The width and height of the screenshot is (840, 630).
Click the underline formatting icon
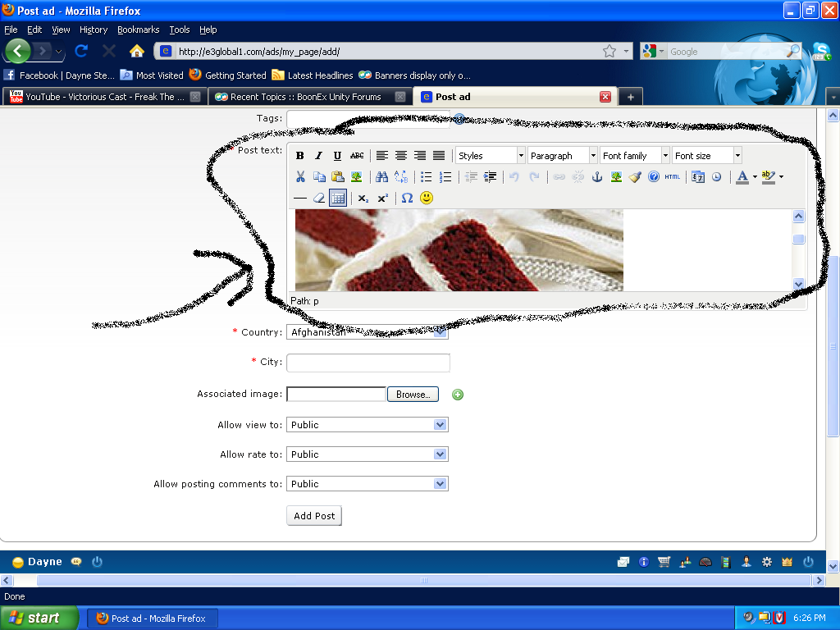click(x=337, y=156)
